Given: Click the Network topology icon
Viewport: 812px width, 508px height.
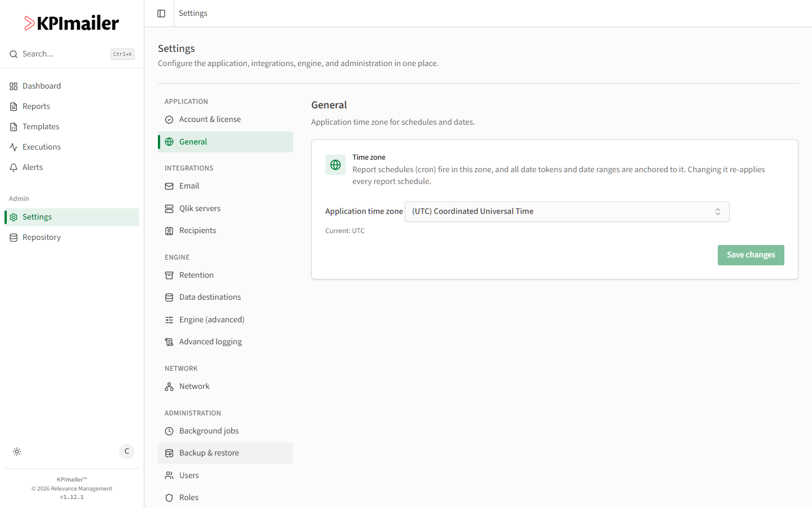Looking at the screenshot, I should pos(169,387).
